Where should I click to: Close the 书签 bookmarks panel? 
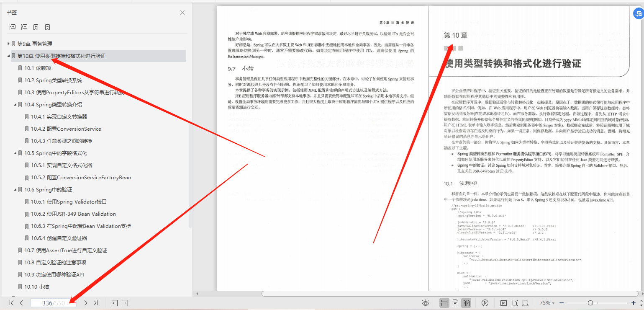182,13
